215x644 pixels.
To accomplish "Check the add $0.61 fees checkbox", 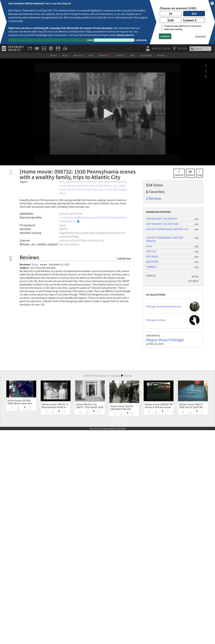I will [162, 26].
